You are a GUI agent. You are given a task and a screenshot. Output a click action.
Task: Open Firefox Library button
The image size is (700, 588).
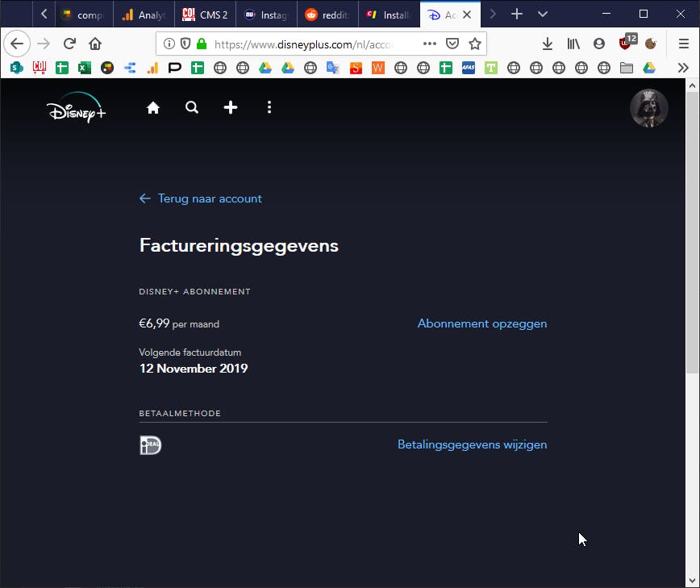(x=573, y=44)
